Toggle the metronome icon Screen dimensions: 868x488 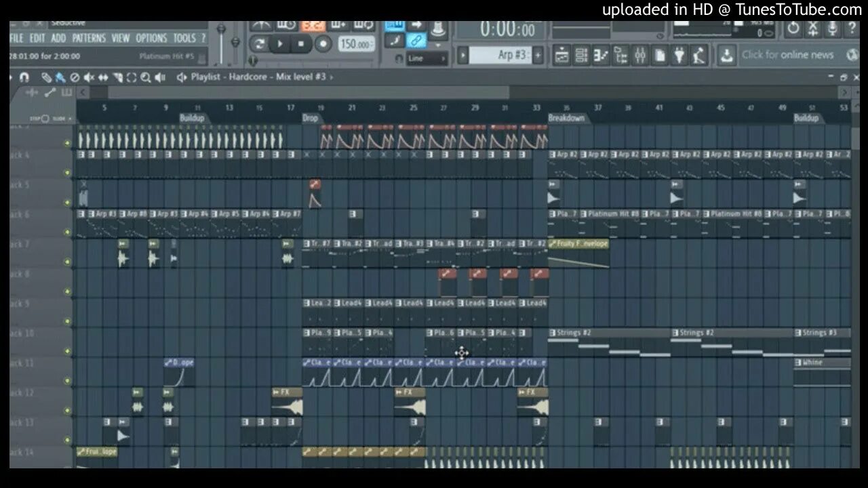point(260,26)
